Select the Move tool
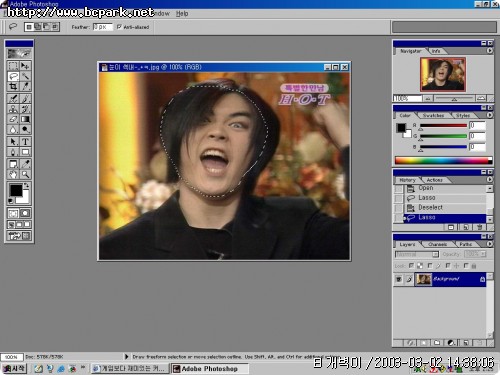The height and width of the screenshot is (375, 500). click(x=25, y=65)
